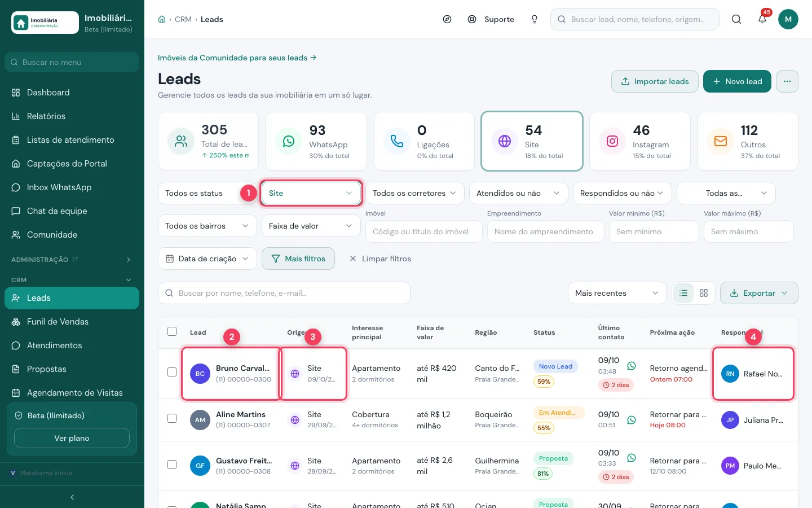The image size is (812, 508).
Task: Focus the Buscar por nome, telefone, e-mail field
Action: click(284, 293)
